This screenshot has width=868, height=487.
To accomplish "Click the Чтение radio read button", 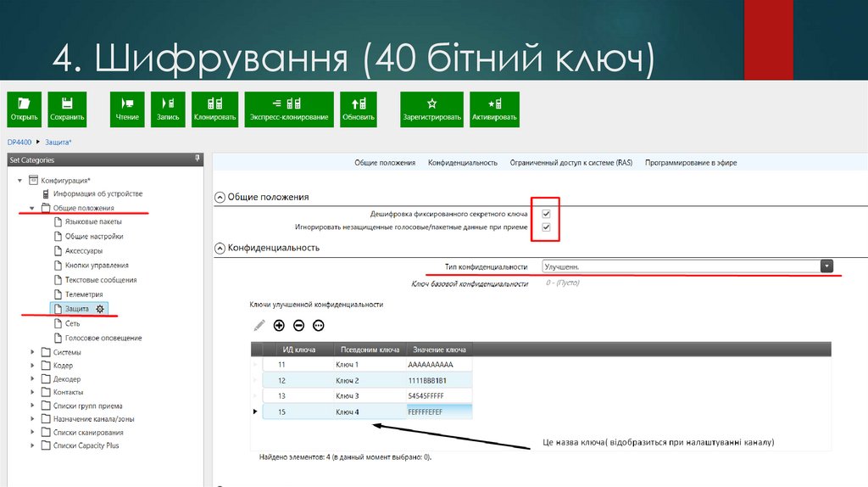I will pyautogui.click(x=127, y=109).
